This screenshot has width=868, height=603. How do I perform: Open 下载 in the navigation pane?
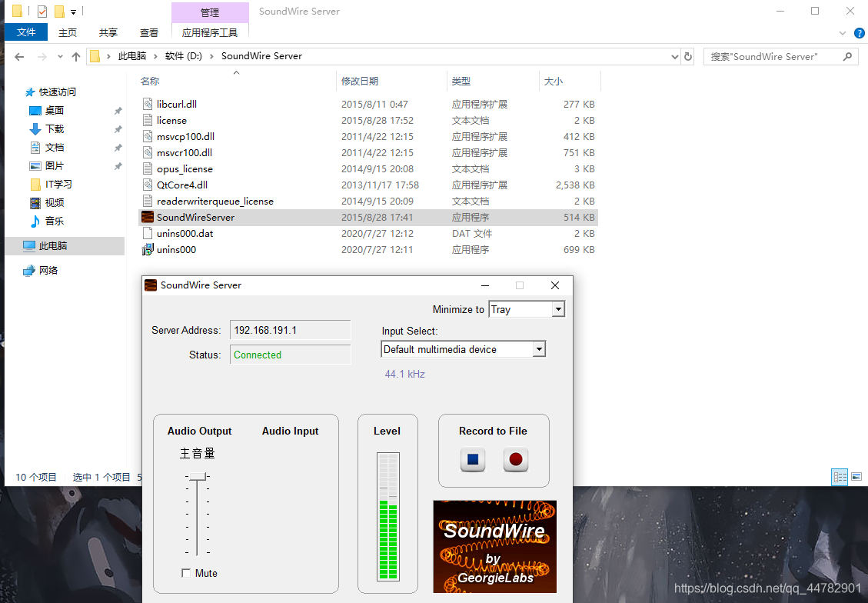(x=55, y=128)
